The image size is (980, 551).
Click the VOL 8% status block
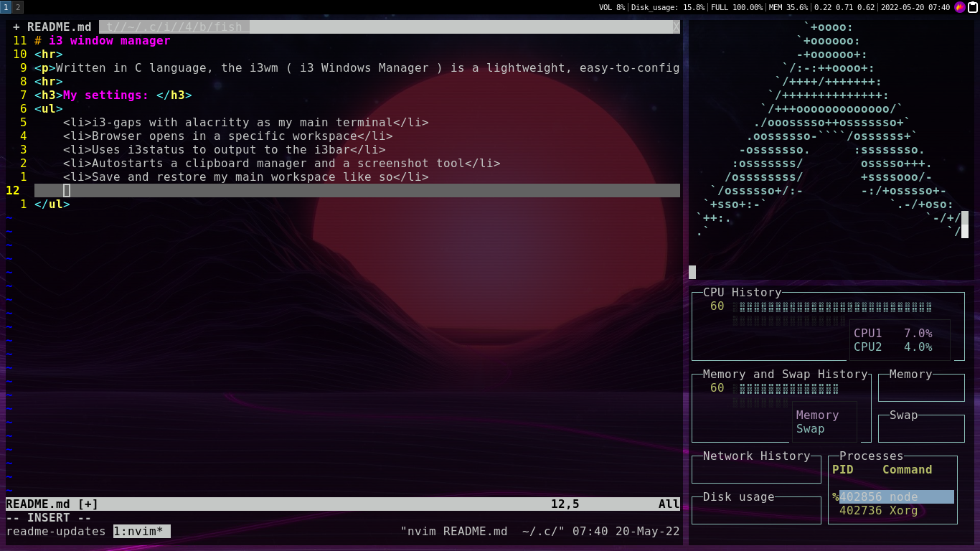(612, 7)
